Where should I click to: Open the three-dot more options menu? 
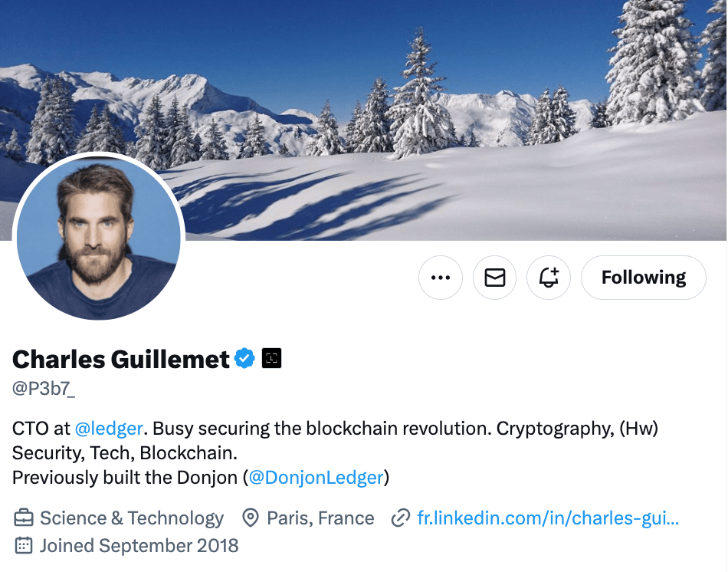point(441,278)
